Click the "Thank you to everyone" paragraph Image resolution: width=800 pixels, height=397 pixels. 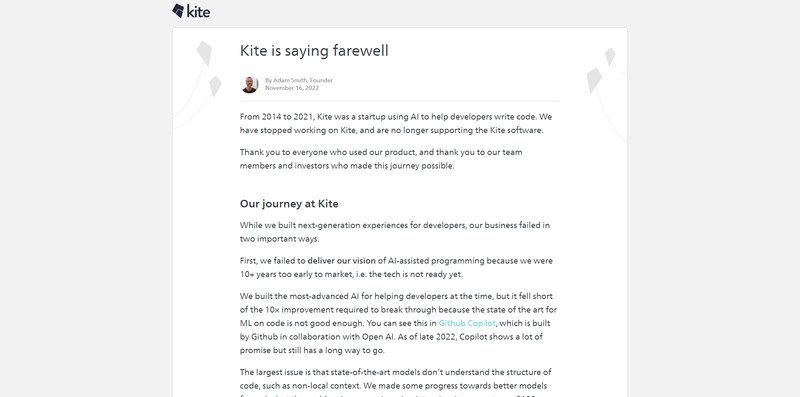381,159
